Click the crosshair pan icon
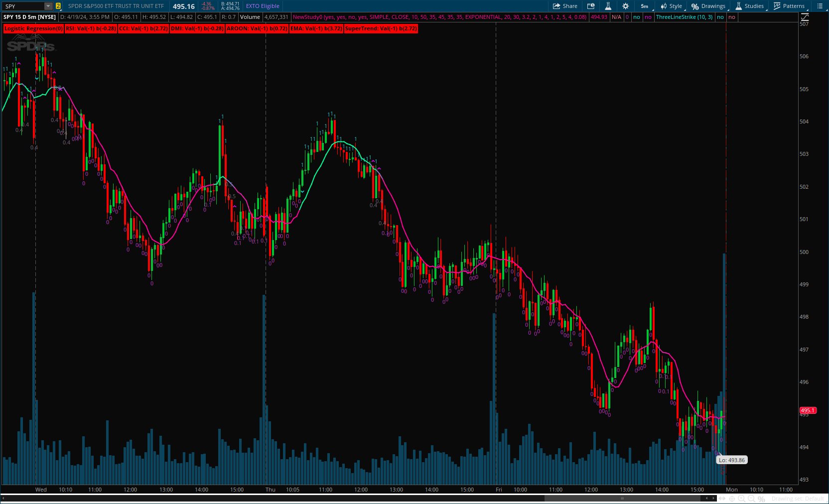Image resolution: width=829 pixels, height=504 pixels. (x=732, y=499)
